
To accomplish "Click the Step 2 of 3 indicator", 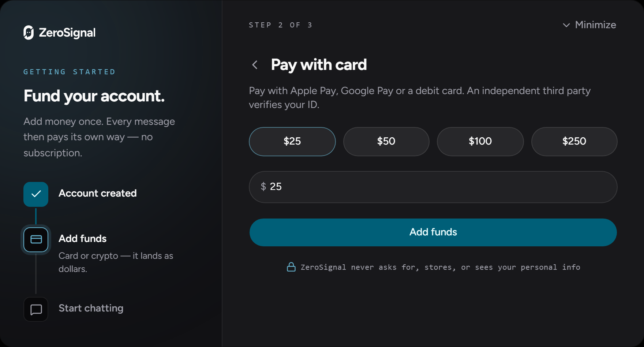I will tap(281, 25).
